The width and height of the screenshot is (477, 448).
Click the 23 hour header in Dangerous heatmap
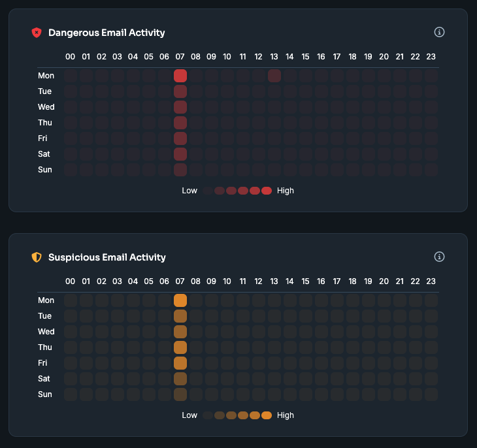coord(431,57)
